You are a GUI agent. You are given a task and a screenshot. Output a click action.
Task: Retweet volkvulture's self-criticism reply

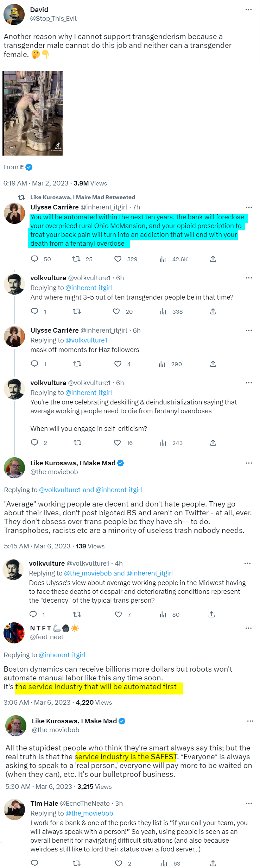point(77,442)
